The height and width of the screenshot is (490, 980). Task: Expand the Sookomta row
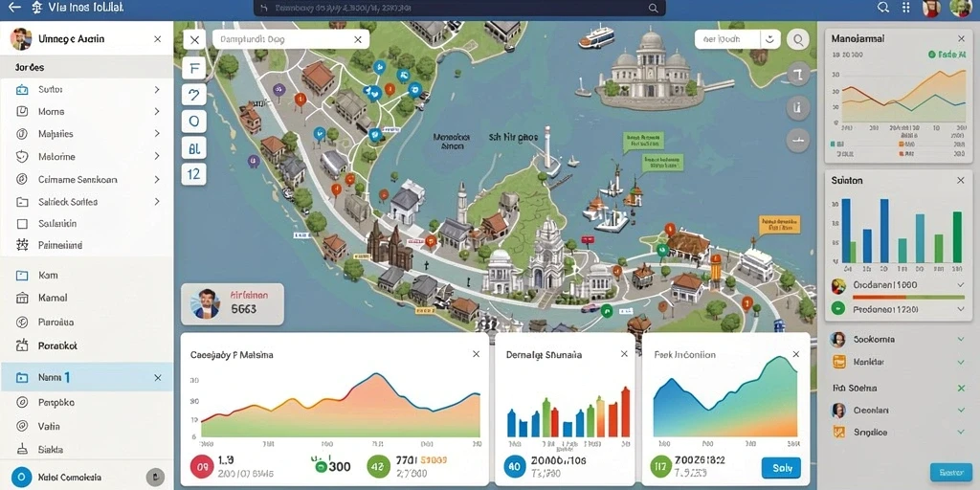(x=961, y=340)
